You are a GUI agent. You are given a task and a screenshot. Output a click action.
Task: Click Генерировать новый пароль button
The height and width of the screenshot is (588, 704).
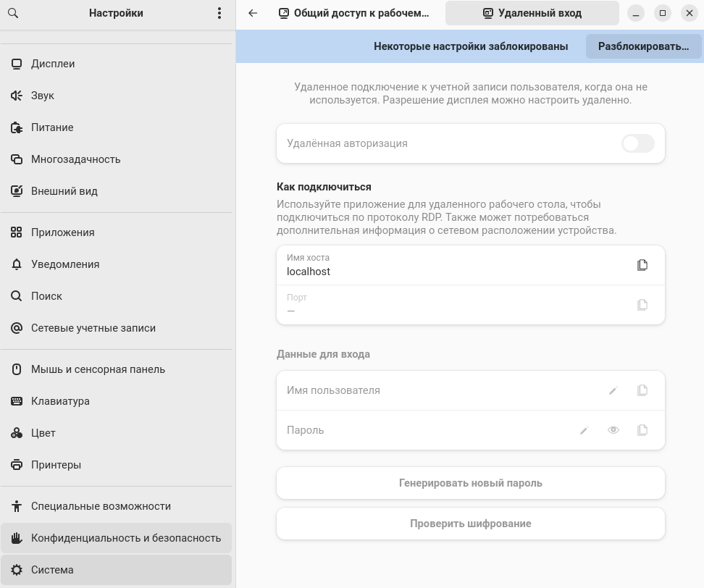pyautogui.click(x=470, y=483)
